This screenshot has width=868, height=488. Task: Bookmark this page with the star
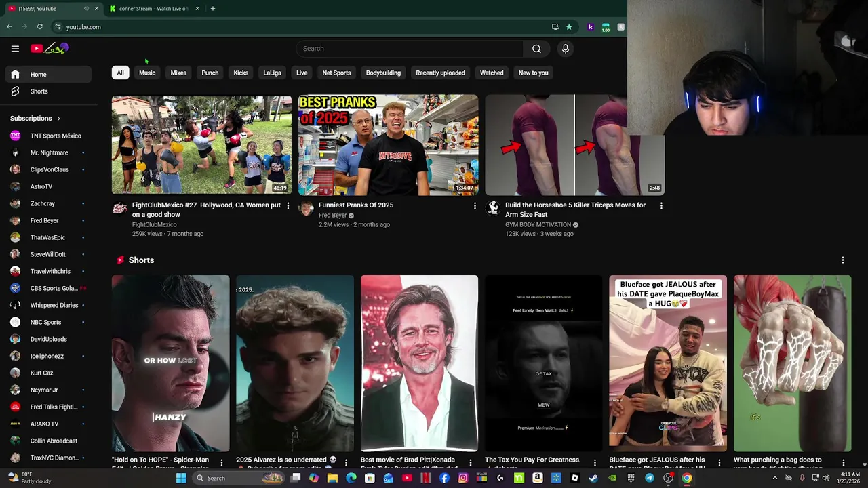[x=569, y=27]
